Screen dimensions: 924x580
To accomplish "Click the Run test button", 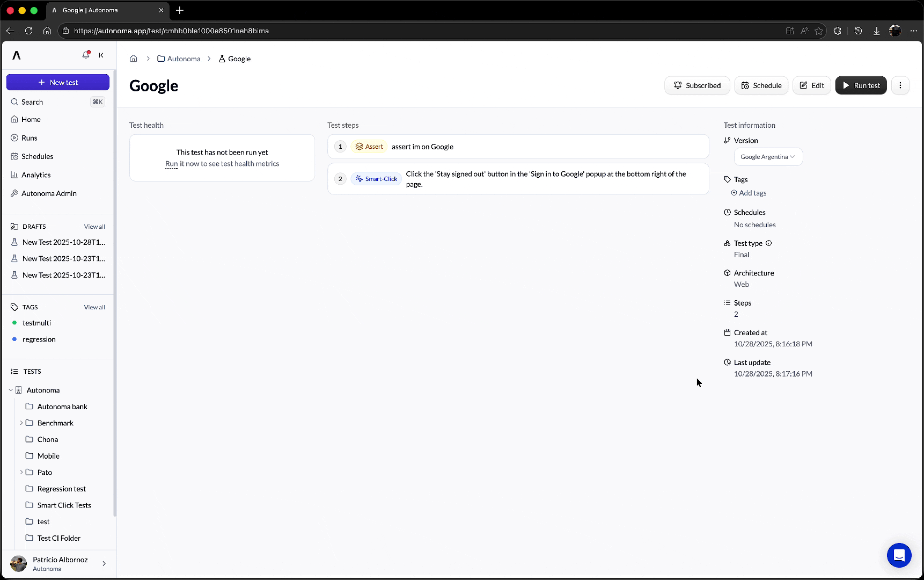I will [x=861, y=85].
